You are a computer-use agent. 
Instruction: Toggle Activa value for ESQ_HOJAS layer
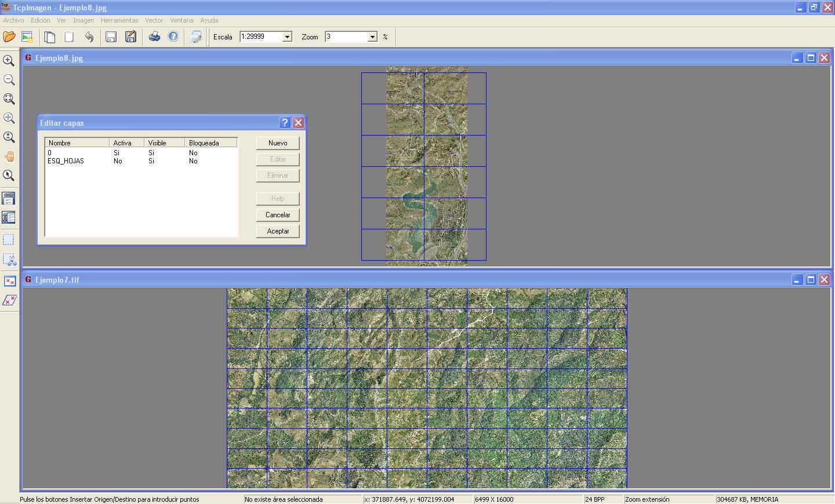[118, 161]
